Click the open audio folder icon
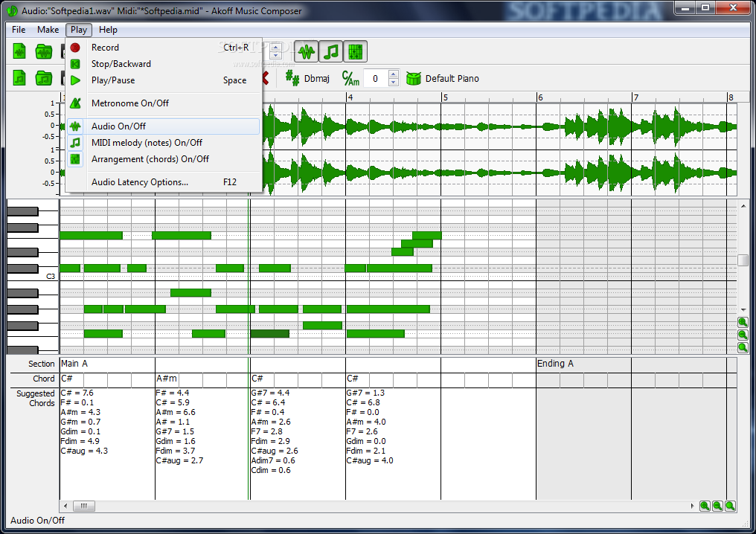This screenshot has width=756, height=534. [x=44, y=51]
